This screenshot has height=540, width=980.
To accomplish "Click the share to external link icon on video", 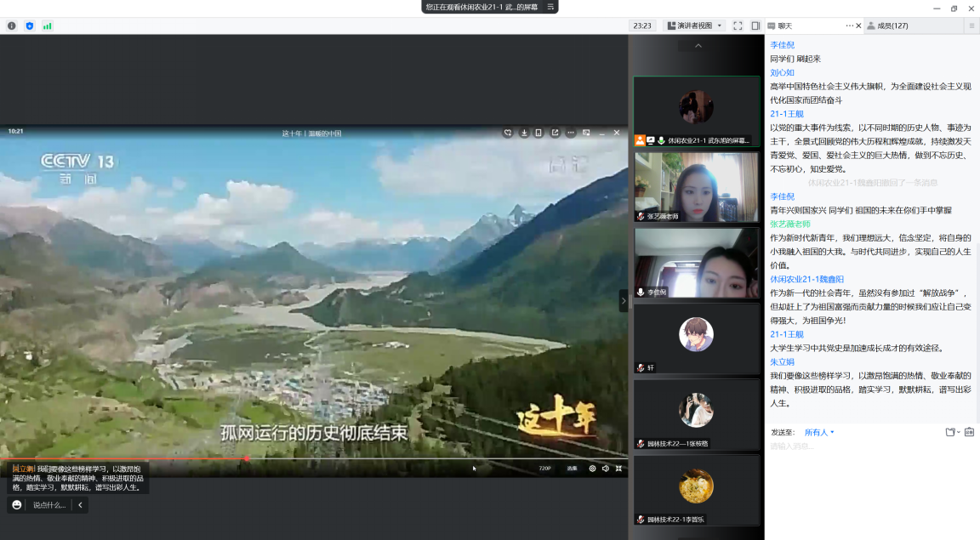I will [556, 133].
